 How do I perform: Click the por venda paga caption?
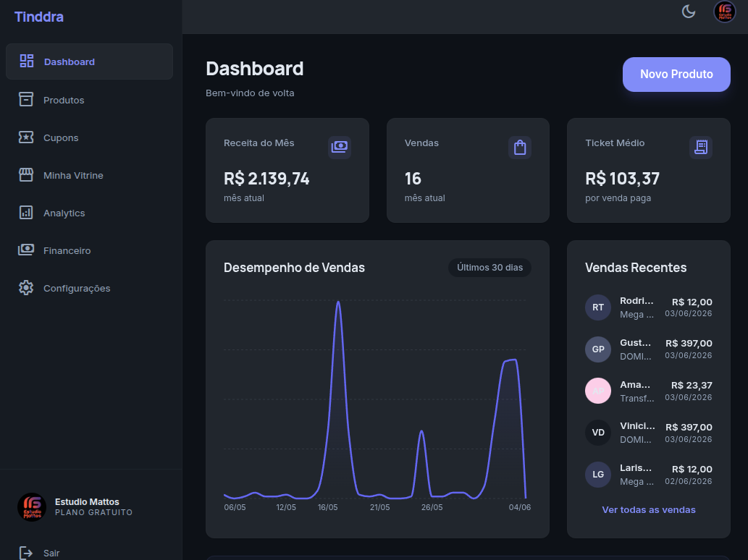pyautogui.click(x=618, y=198)
